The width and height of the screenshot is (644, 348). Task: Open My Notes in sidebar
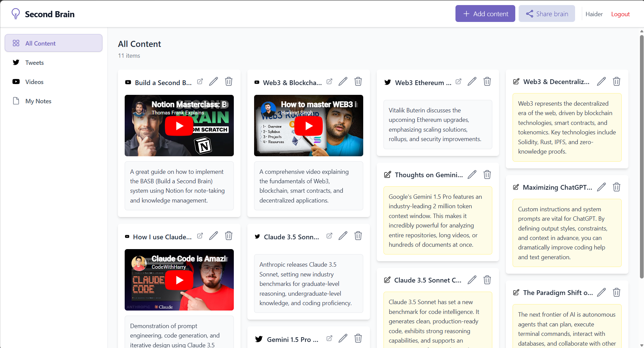53,101
